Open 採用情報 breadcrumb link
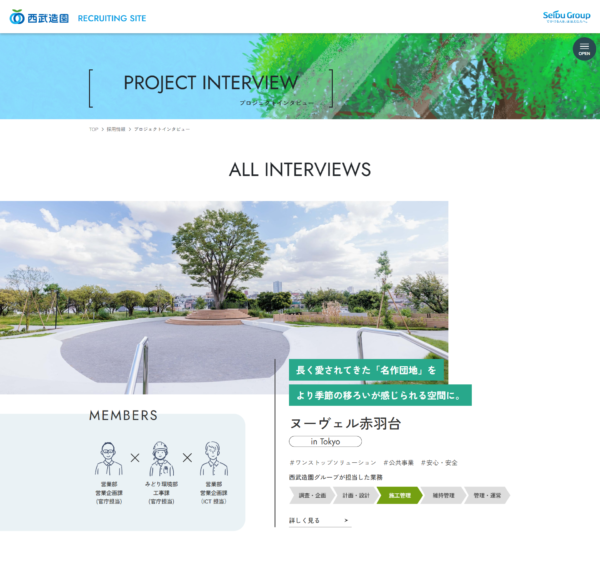This screenshot has height=566, width=600. [x=116, y=129]
